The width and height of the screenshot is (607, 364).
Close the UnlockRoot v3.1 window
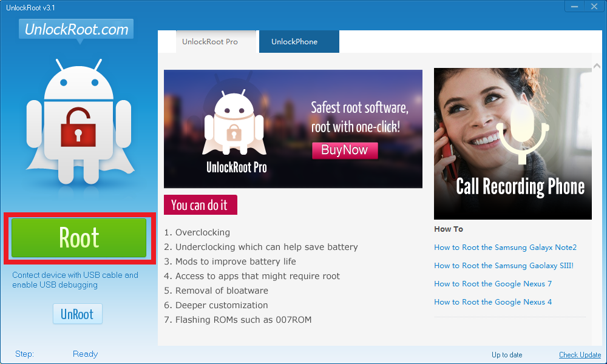click(594, 7)
